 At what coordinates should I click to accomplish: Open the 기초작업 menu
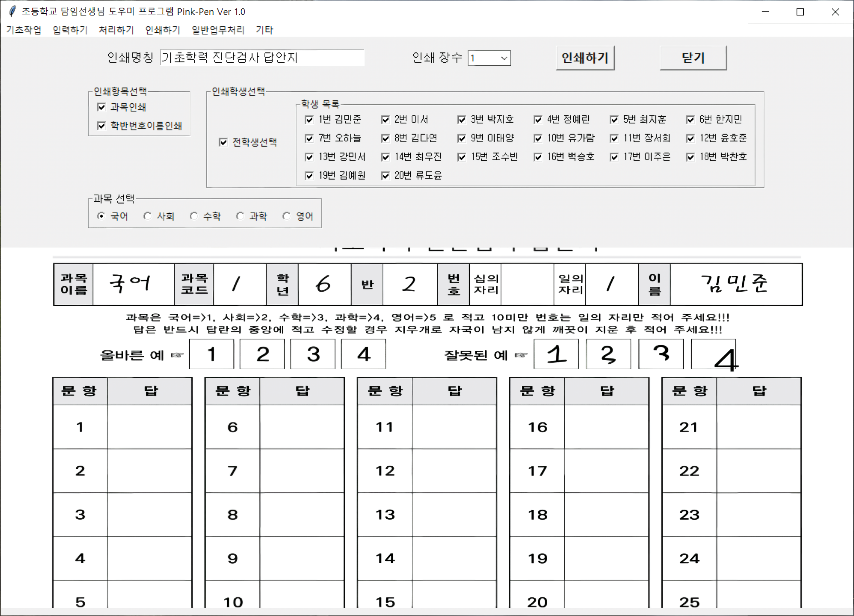click(24, 30)
